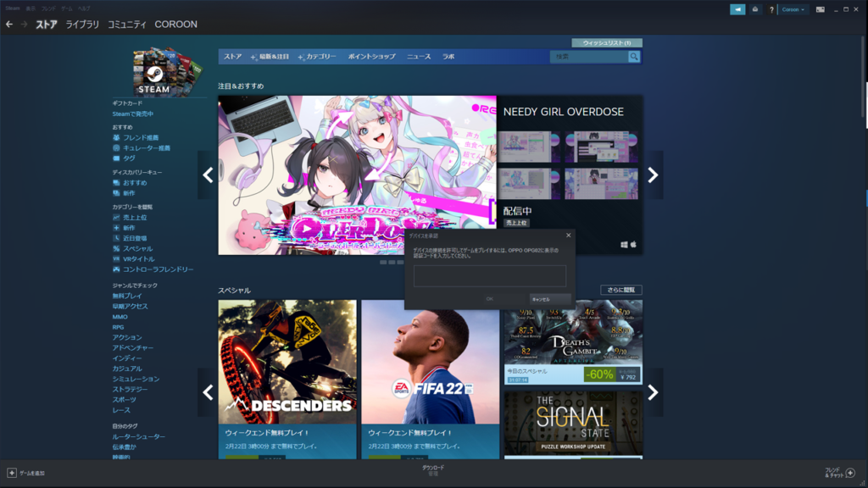Open キュレーター推薦 in the sidebar
The width and height of the screenshot is (868, 488).
[146, 148]
